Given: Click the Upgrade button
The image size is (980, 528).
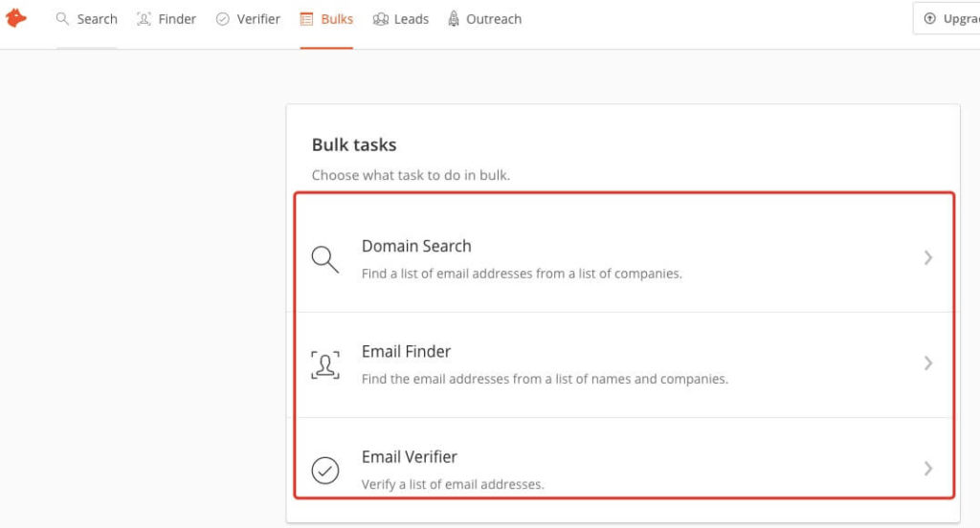Looking at the screenshot, I should [947, 19].
